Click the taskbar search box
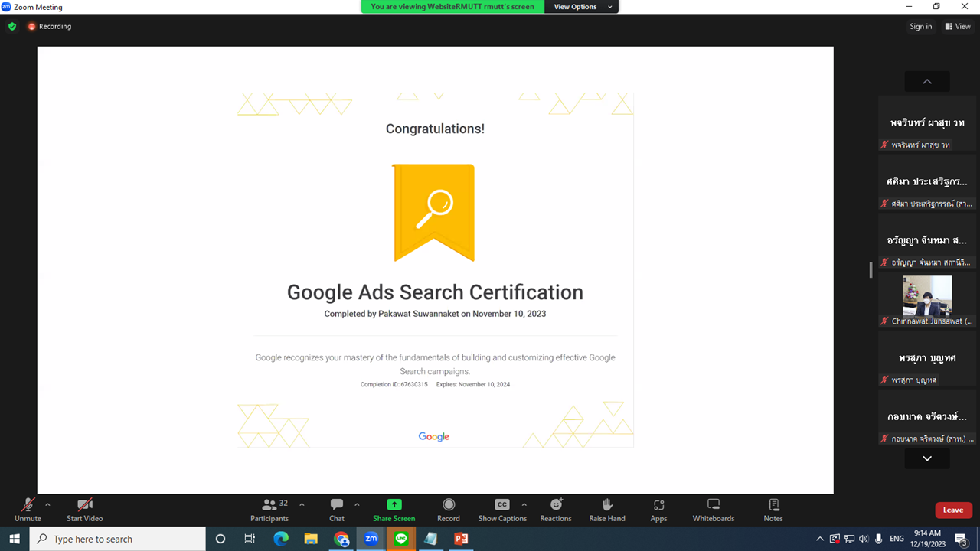 click(118, 539)
